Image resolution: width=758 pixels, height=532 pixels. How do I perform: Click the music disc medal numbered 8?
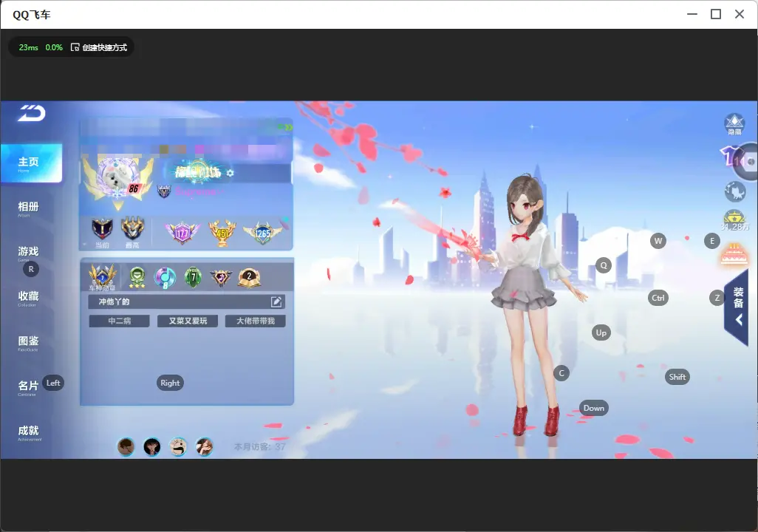[165, 278]
